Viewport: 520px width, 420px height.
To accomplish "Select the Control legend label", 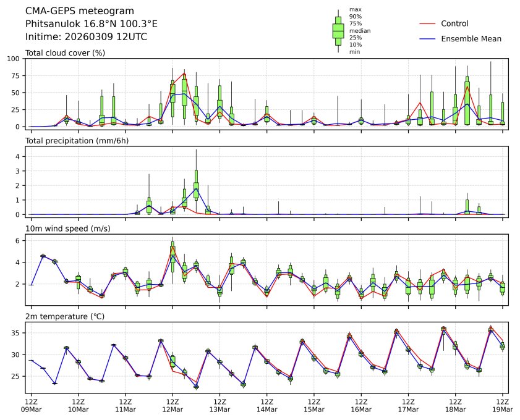I will pyautogui.click(x=454, y=23).
